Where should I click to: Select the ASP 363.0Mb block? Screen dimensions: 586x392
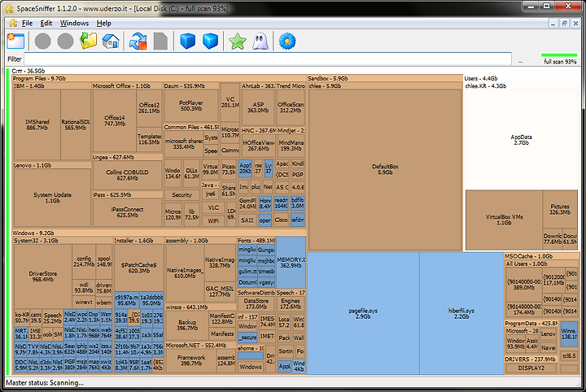pos(258,107)
